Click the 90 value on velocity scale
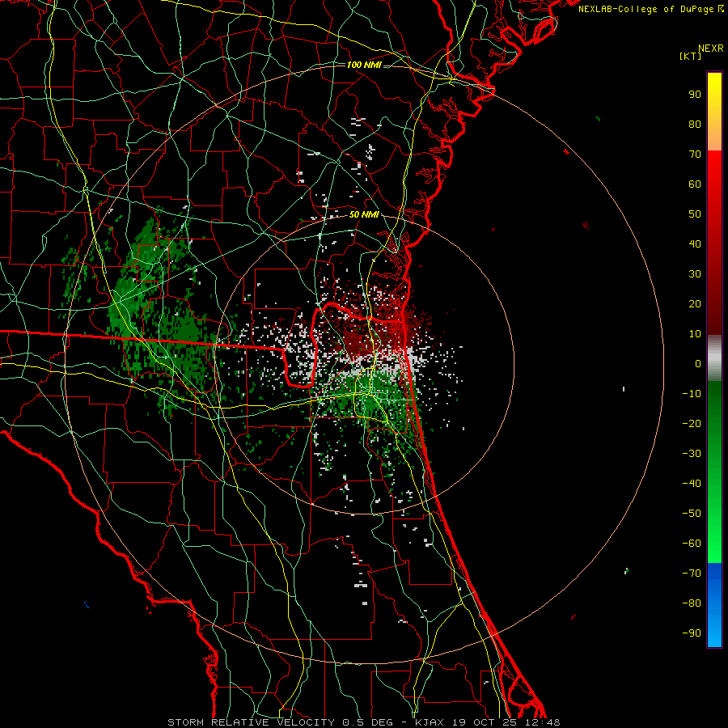Image resolution: width=728 pixels, height=728 pixels. [695, 95]
